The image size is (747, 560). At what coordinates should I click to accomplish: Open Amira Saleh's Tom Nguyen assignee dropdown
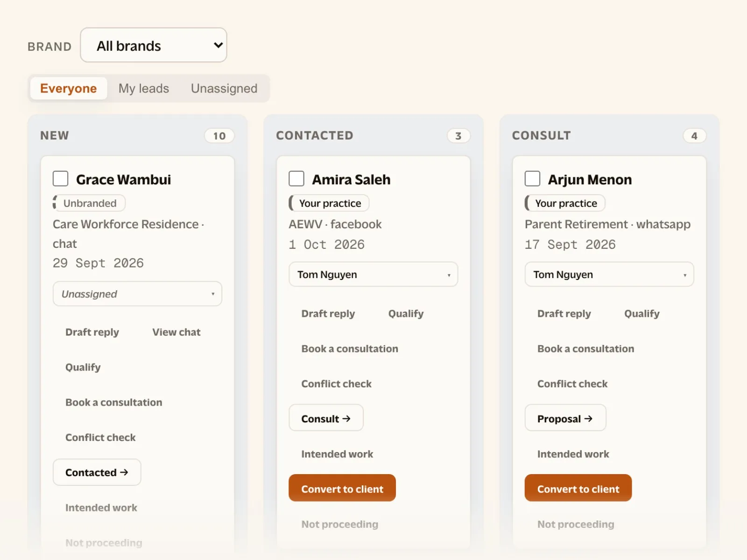pos(373,274)
